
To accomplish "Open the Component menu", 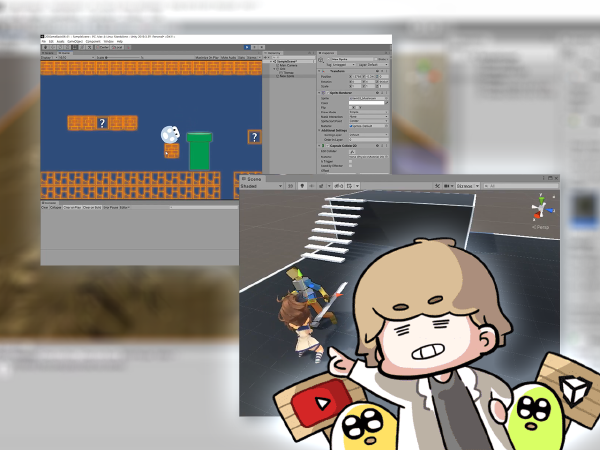I will point(93,41).
